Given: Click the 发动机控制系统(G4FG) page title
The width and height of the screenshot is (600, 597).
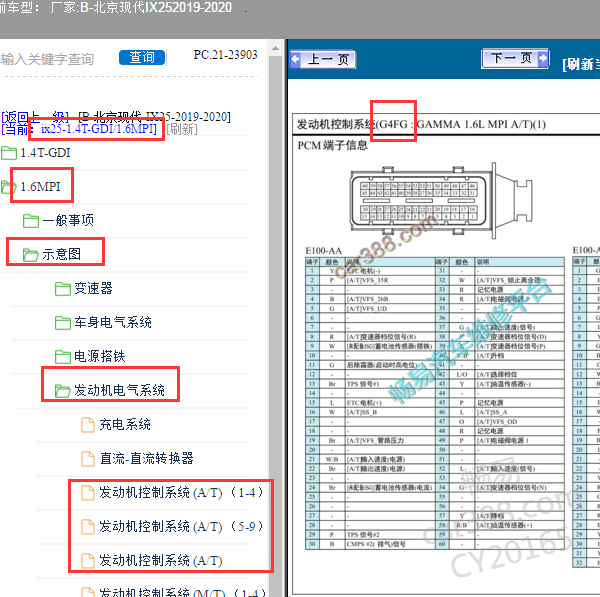Looking at the screenshot, I should (421, 124).
